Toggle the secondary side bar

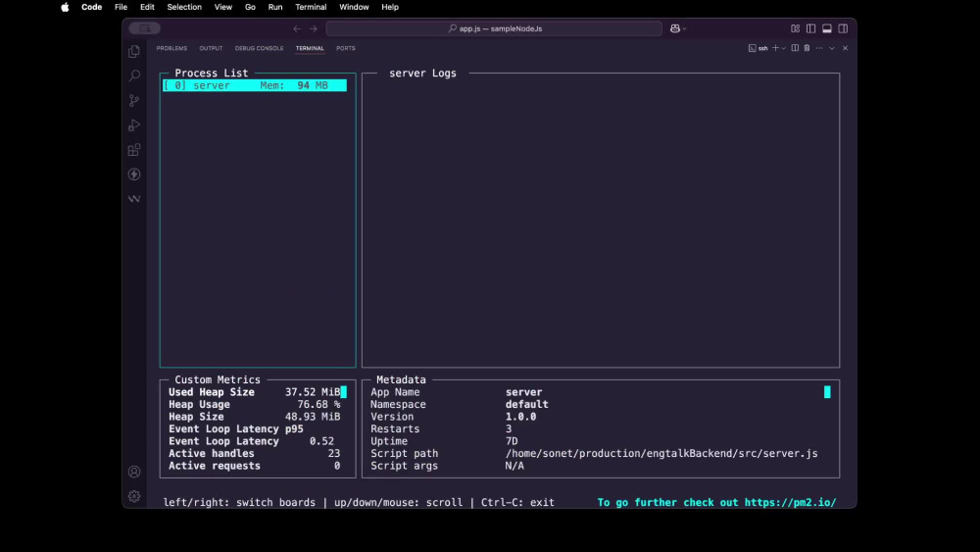843,28
